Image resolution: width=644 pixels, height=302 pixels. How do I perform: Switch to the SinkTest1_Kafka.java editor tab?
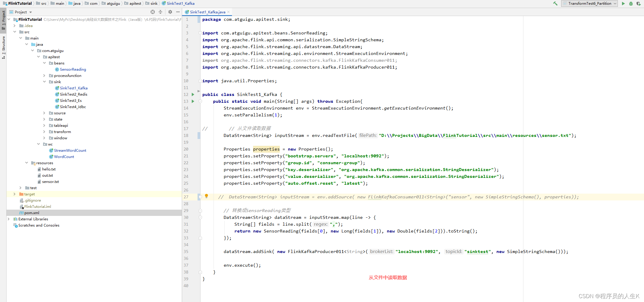click(x=207, y=12)
